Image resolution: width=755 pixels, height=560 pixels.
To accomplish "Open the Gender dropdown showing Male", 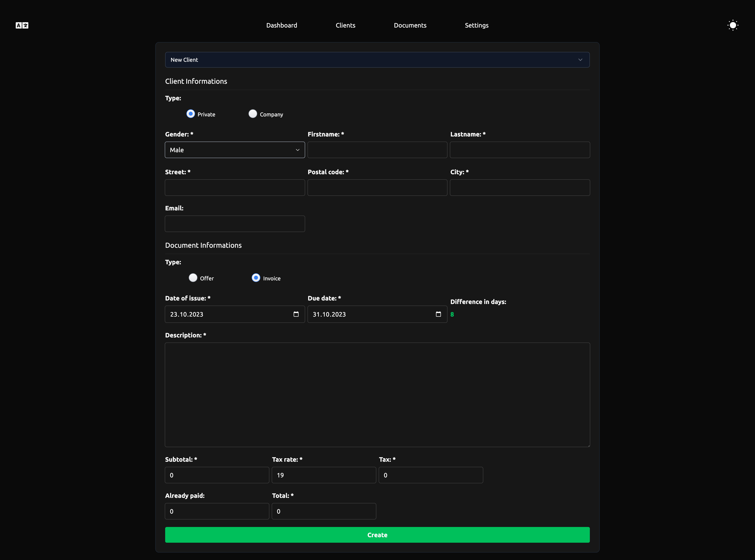I will (235, 150).
